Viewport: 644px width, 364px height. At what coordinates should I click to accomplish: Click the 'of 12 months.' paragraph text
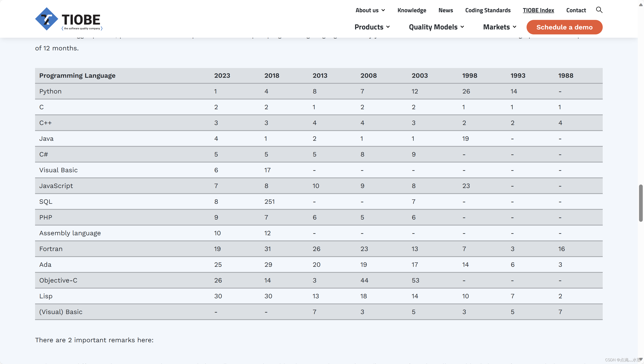tap(57, 48)
